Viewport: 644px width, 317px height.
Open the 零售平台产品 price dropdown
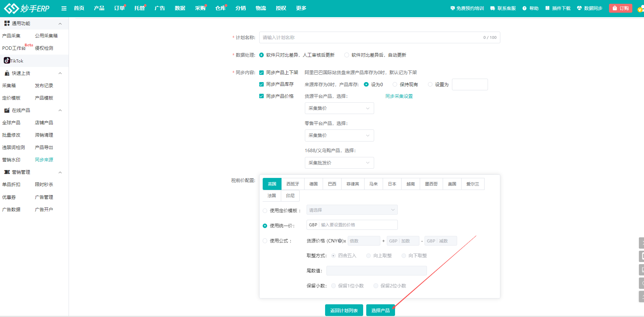[x=339, y=135]
